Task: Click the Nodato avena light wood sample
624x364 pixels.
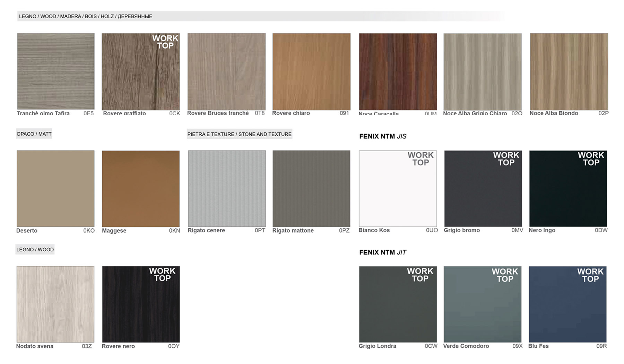Action: [55, 304]
